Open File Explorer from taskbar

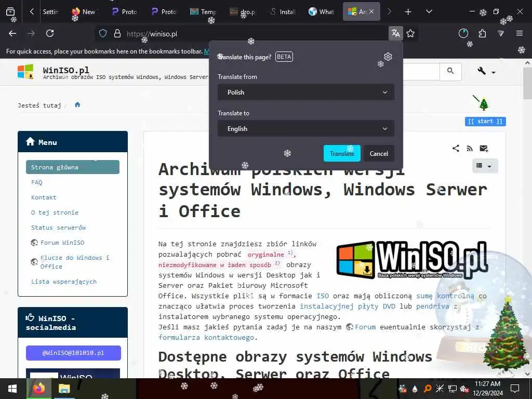(64, 389)
